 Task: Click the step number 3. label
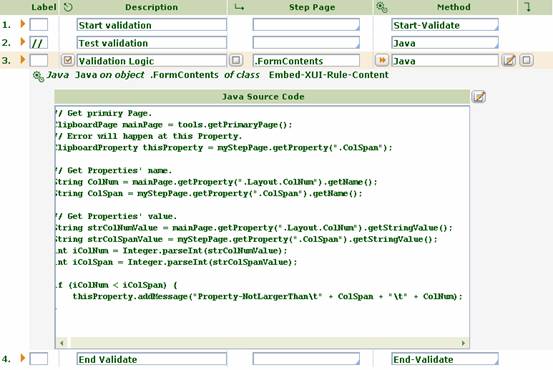pyautogui.click(x=6, y=60)
